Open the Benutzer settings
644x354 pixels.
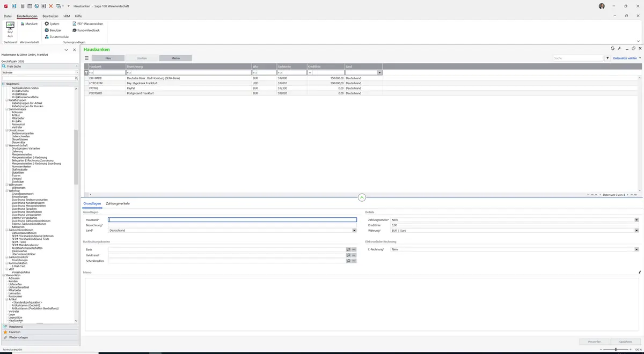pos(53,30)
